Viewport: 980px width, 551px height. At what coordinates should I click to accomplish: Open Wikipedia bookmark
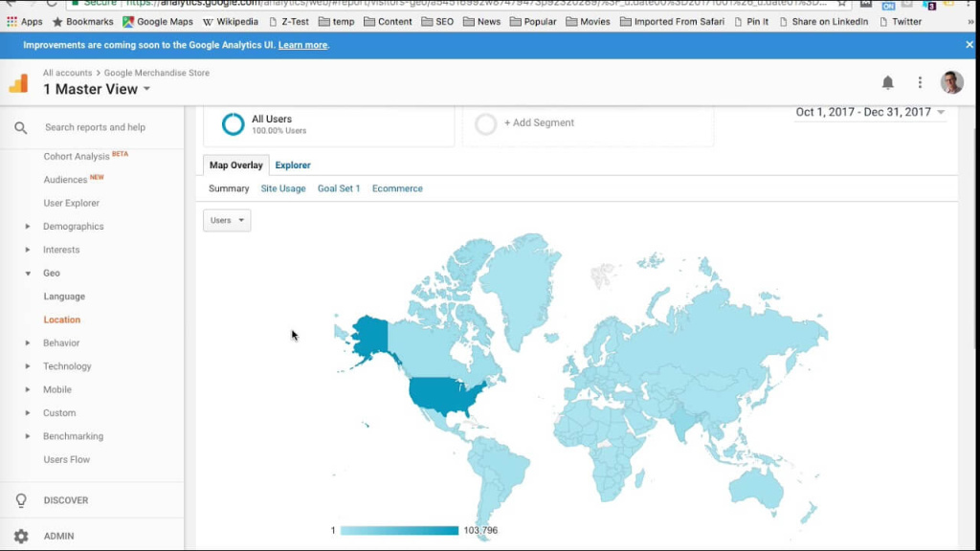point(231,21)
